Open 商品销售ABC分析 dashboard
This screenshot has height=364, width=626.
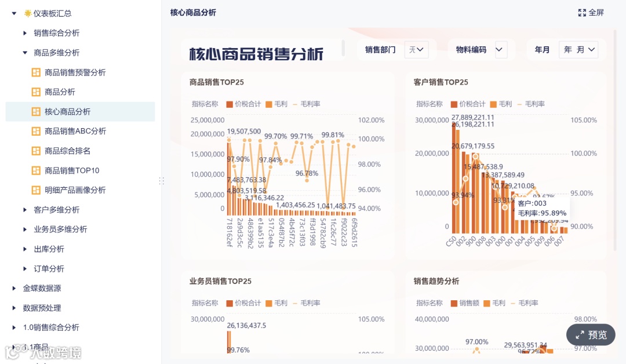(75, 131)
